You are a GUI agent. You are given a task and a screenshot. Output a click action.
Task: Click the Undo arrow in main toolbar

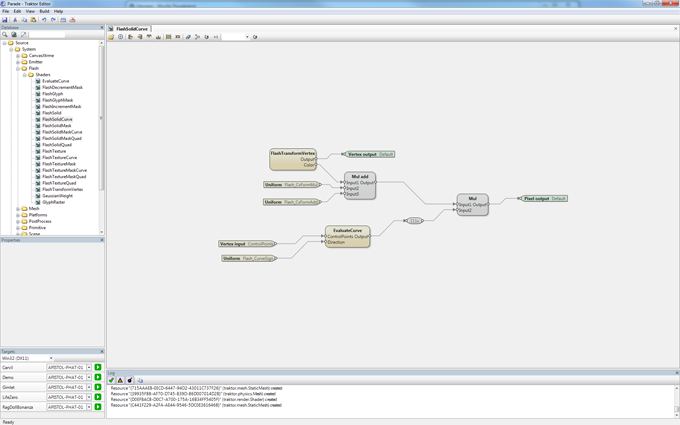click(44, 19)
